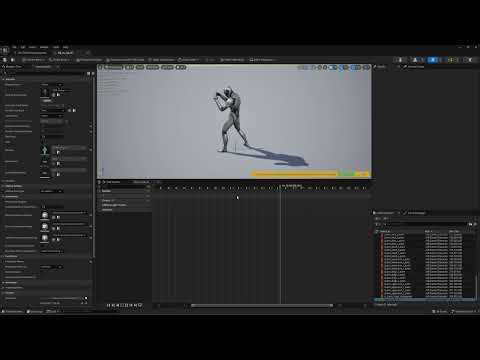Switch to the first open asset tab
Screen dimensions: 480x360
pos(32,53)
